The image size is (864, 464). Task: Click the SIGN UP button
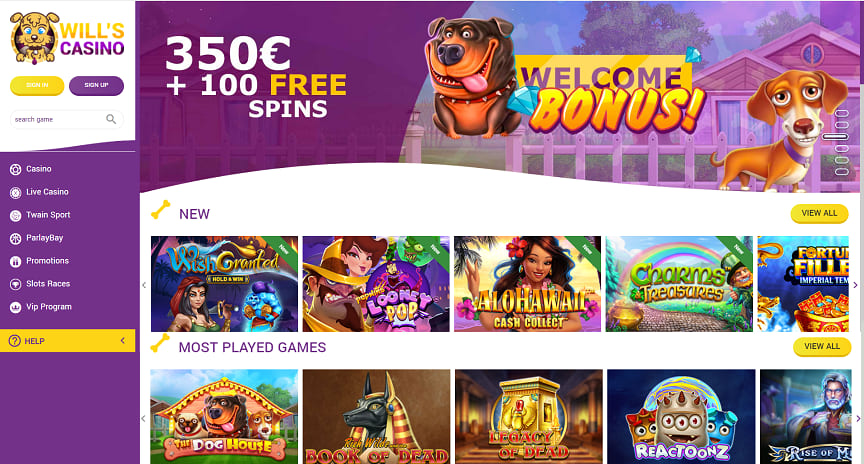click(96, 85)
